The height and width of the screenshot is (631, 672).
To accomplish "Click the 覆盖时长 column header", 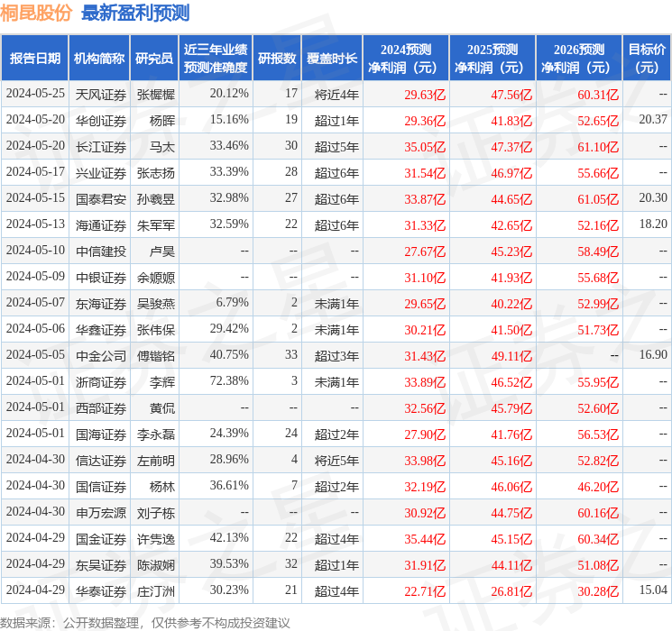I will tap(332, 59).
